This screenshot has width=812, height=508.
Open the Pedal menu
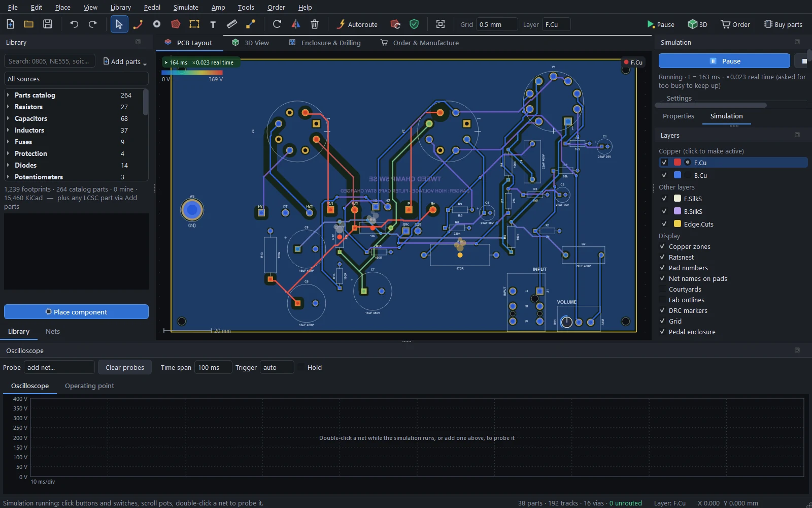[x=152, y=7]
